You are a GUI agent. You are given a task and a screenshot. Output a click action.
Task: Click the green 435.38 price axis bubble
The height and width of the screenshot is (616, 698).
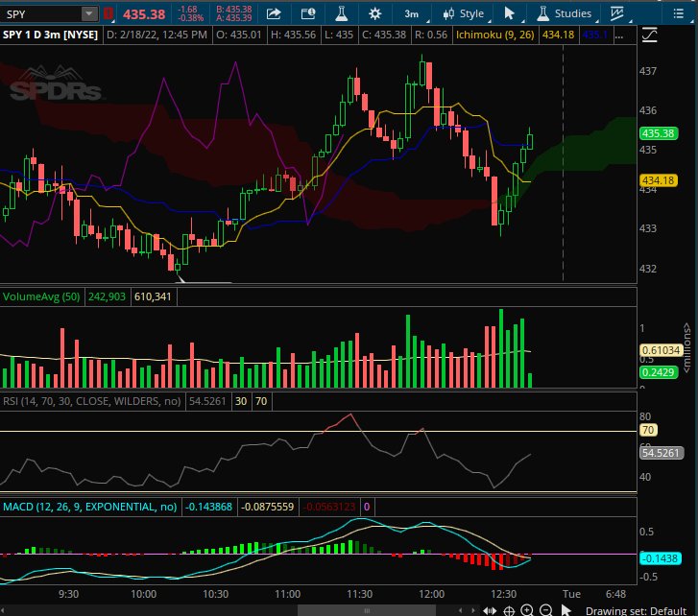click(x=659, y=133)
